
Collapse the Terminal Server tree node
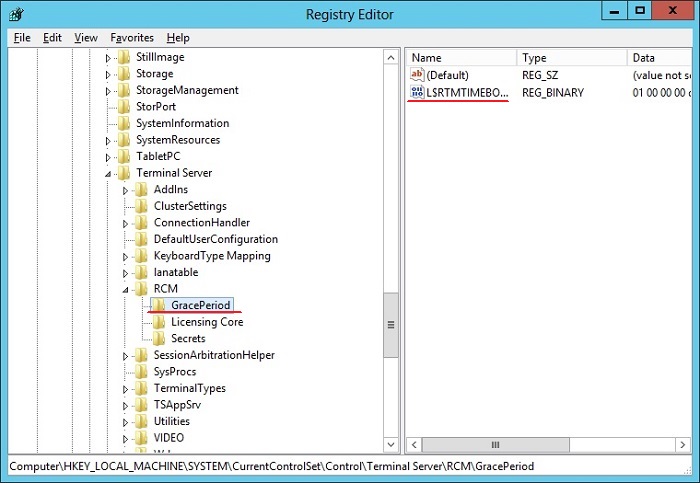coord(109,173)
